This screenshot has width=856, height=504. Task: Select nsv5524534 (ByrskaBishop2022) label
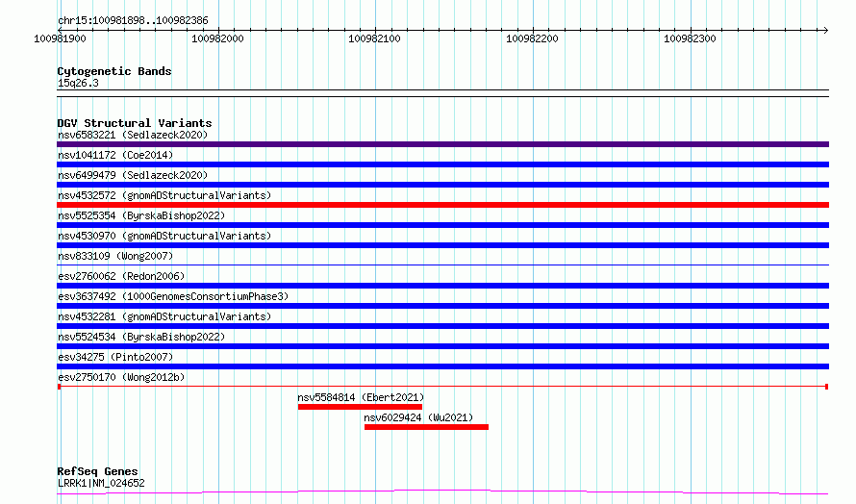[141, 337]
